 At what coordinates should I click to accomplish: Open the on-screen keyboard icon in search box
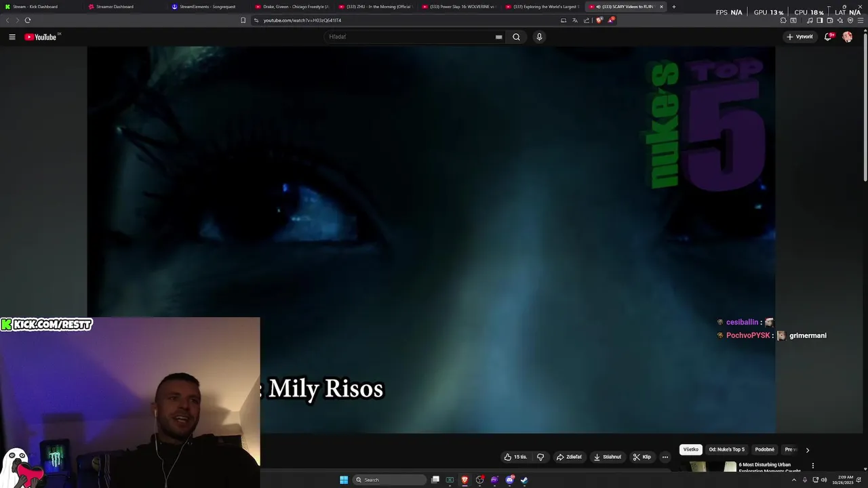click(x=499, y=37)
